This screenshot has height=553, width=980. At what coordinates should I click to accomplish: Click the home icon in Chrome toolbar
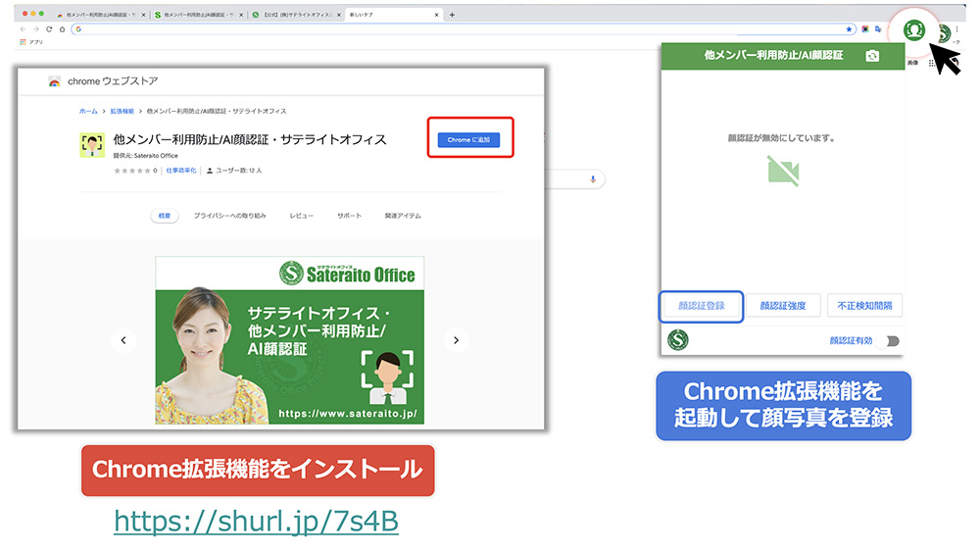pos(62,28)
